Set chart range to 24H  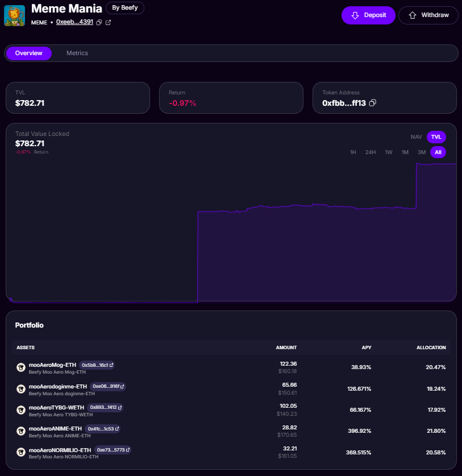(371, 152)
